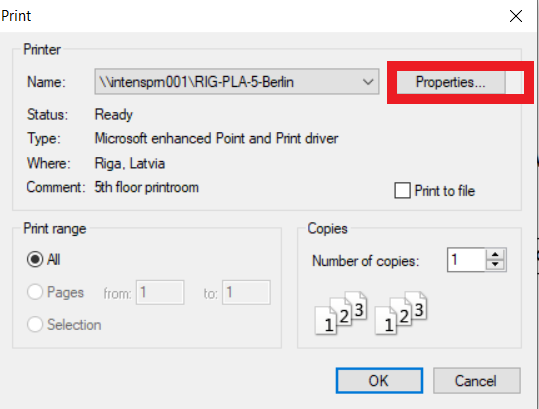The image size is (539, 409).
Task: Increase copies with the up spinner arrow
Action: click(495, 254)
